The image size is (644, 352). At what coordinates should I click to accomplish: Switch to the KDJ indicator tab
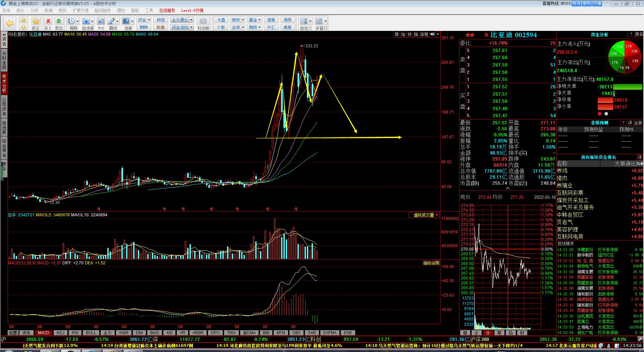(60, 333)
